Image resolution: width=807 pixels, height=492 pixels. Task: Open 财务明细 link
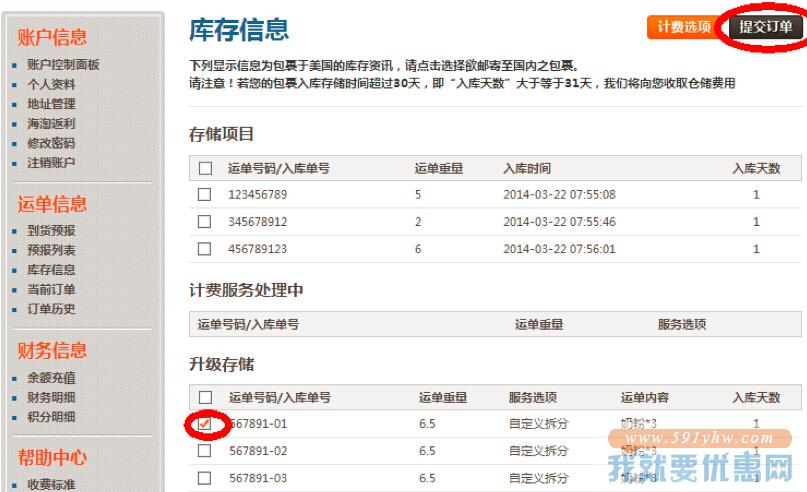pos(51,397)
